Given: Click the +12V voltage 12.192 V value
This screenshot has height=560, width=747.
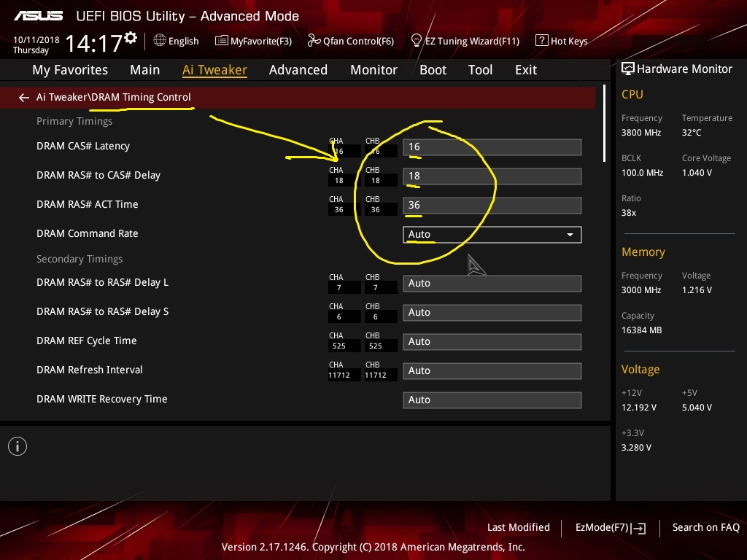Looking at the screenshot, I should (x=638, y=408).
